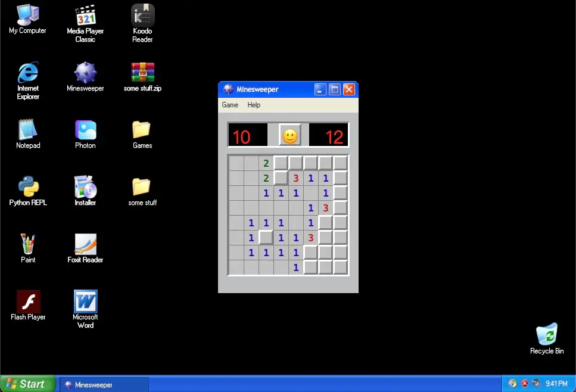
Task: Select the folder named some stuff
Action: [x=142, y=191]
